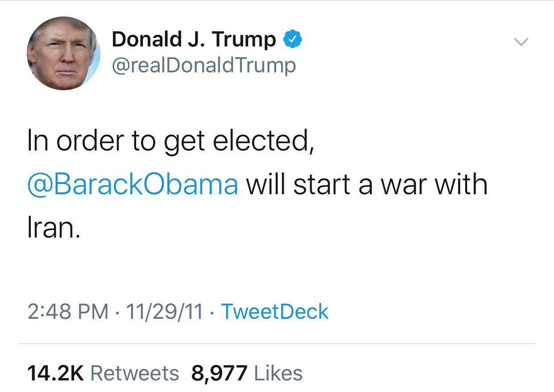Open Donald J. Trump's profile picture
This screenshot has width=554, height=392.
click(x=63, y=53)
